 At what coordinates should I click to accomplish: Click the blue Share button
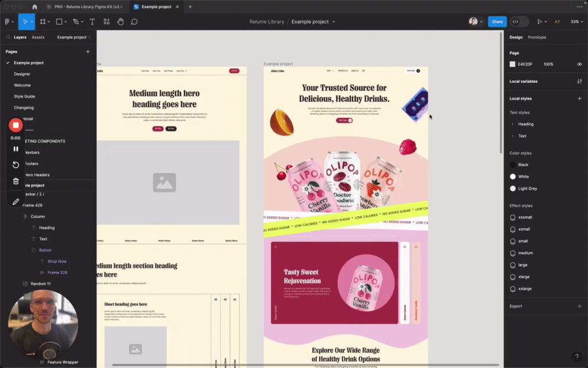tap(497, 22)
